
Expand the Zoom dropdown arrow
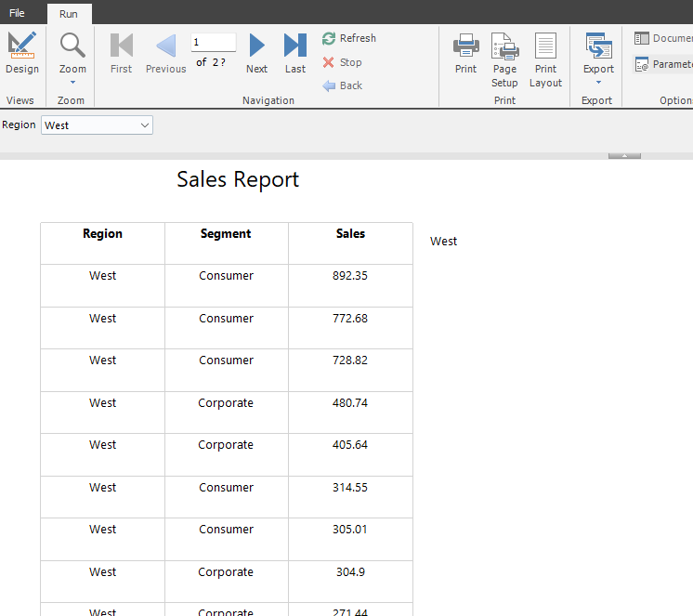click(73, 82)
